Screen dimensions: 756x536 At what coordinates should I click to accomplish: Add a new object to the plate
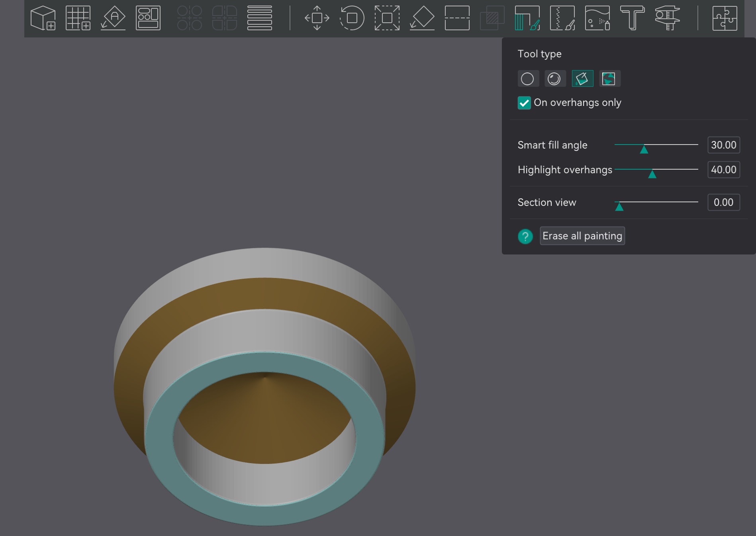point(43,18)
